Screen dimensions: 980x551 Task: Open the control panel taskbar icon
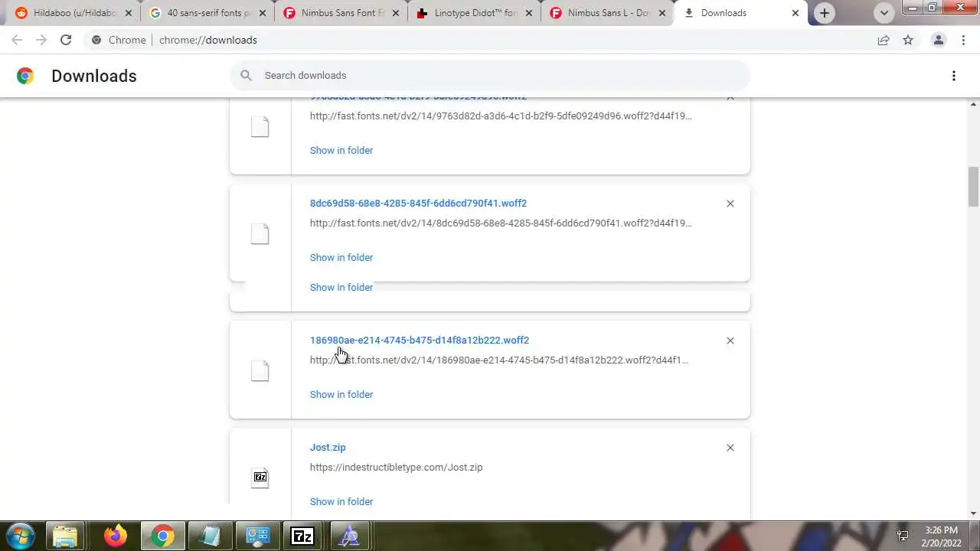256,536
